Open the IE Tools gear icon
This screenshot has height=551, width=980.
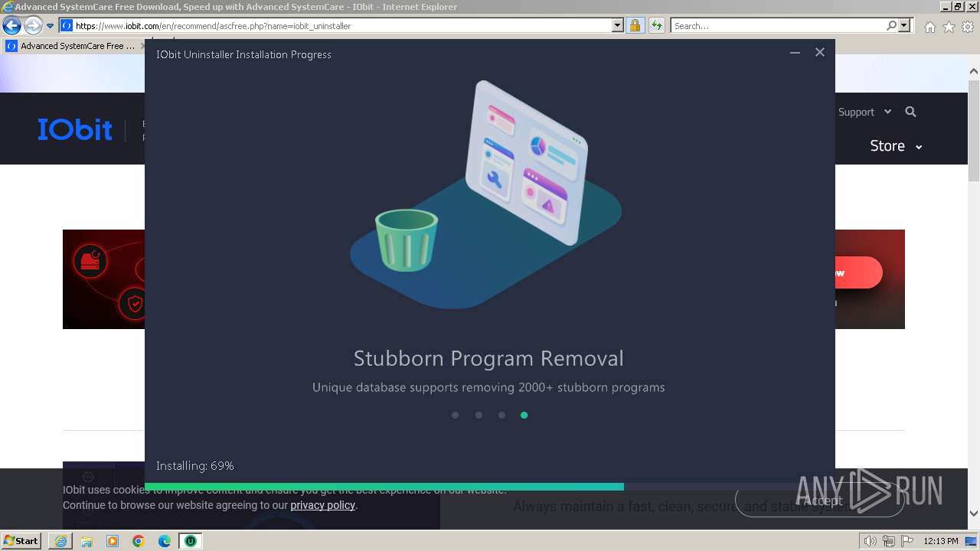(968, 27)
